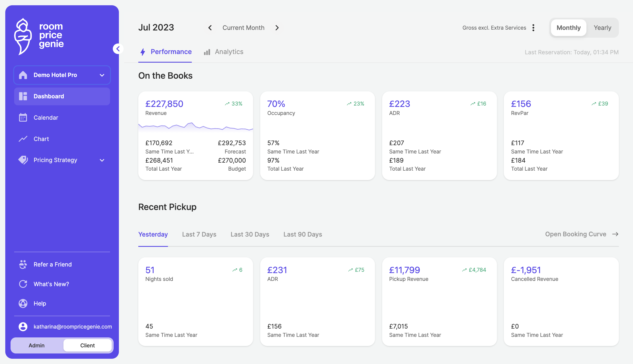Click the What's New refresh icon

coord(23,284)
